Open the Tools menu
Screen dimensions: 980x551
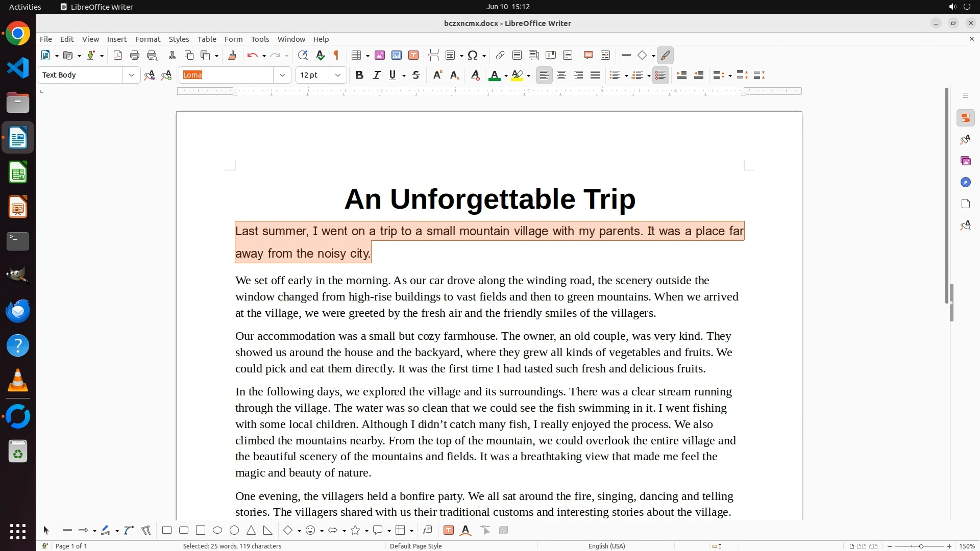click(x=260, y=39)
